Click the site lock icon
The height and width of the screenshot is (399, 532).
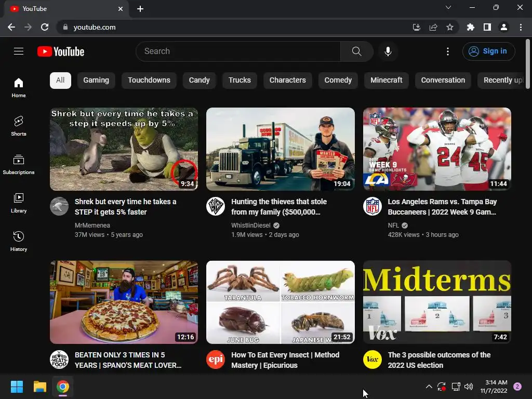(x=65, y=27)
